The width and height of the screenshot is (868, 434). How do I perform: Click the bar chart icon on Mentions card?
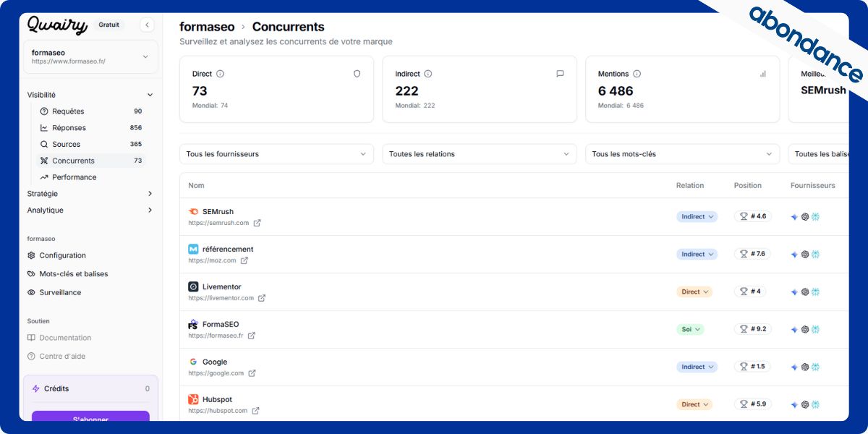pyautogui.click(x=762, y=74)
